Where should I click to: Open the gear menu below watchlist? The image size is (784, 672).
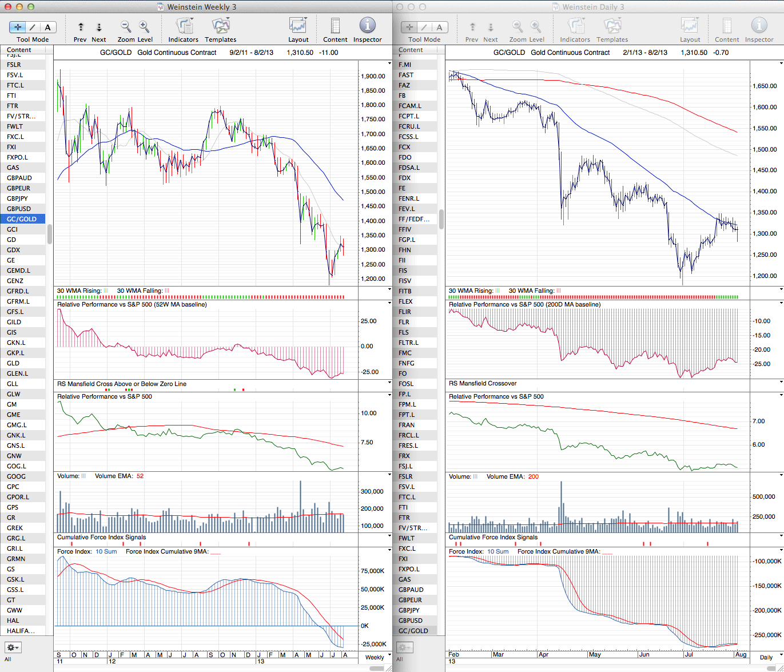[x=13, y=647]
